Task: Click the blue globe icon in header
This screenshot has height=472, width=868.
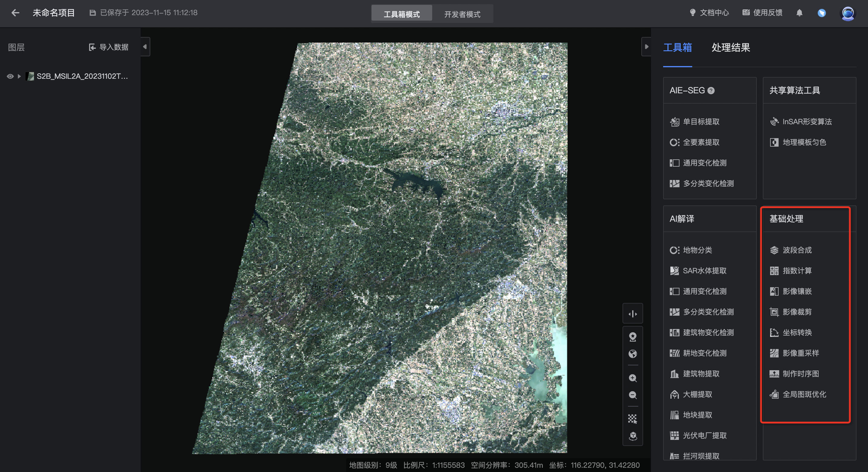Action: coord(822,13)
